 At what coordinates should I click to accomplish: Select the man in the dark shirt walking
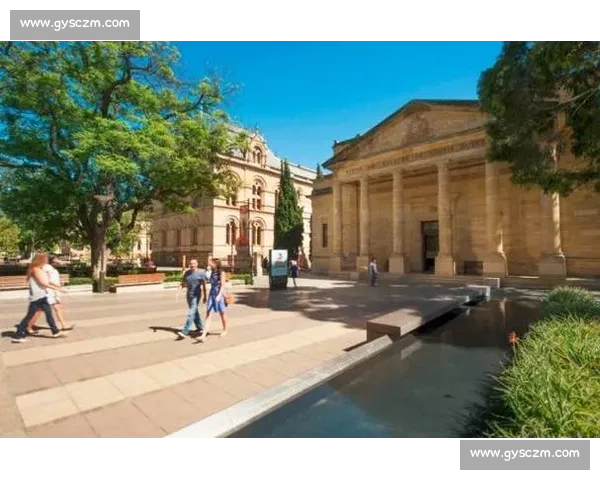pyautogui.click(x=194, y=298)
